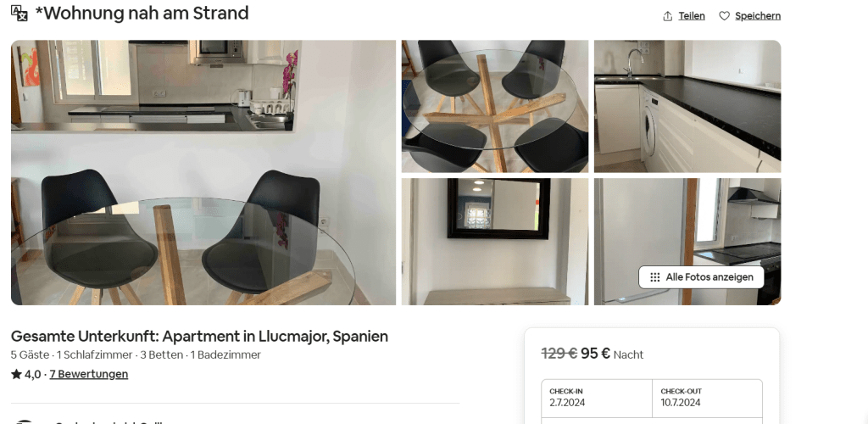Select the Check-out date field
Image resolution: width=868 pixels, height=424 pixels.
pos(708,398)
